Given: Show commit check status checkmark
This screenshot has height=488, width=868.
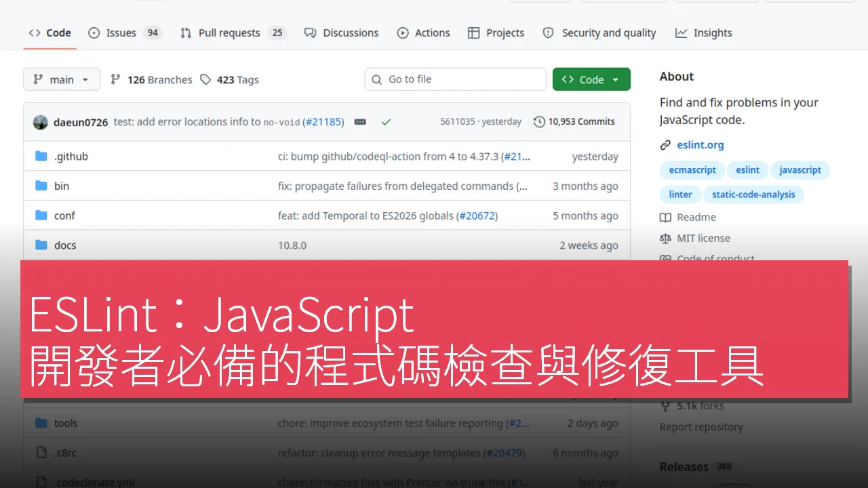Looking at the screenshot, I should pos(386,122).
